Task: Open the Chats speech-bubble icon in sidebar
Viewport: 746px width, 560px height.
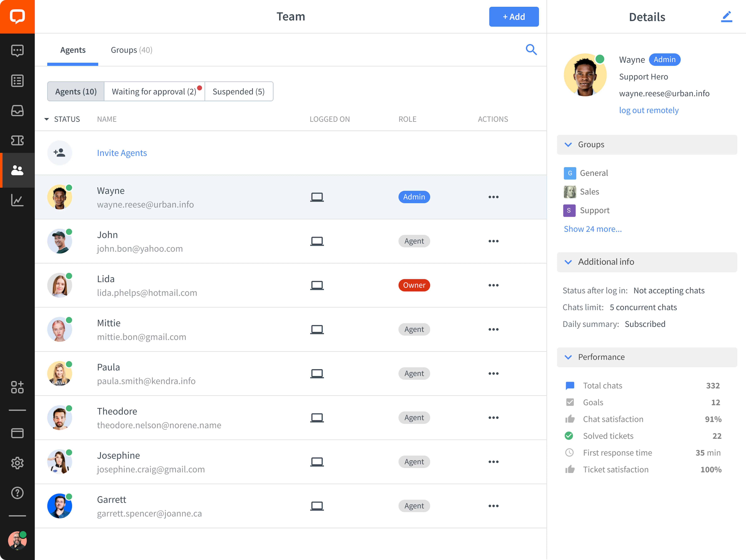Action: (17, 50)
